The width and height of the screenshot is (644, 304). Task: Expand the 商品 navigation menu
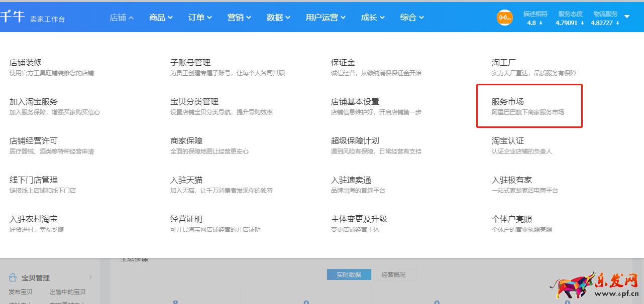click(x=161, y=18)
